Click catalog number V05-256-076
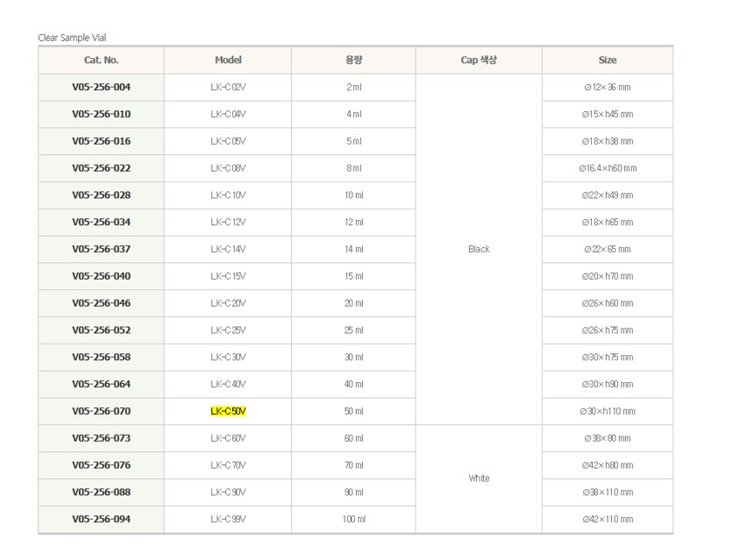 [101, 464]
